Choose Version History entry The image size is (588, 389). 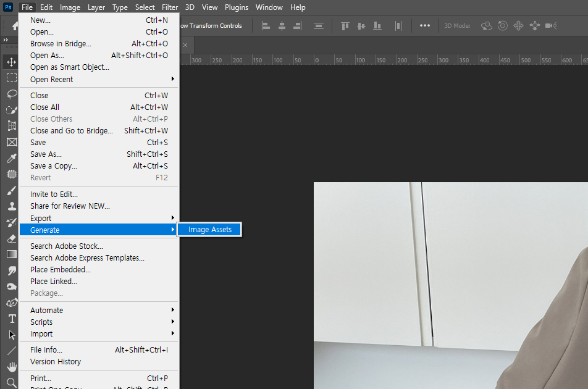99,361
